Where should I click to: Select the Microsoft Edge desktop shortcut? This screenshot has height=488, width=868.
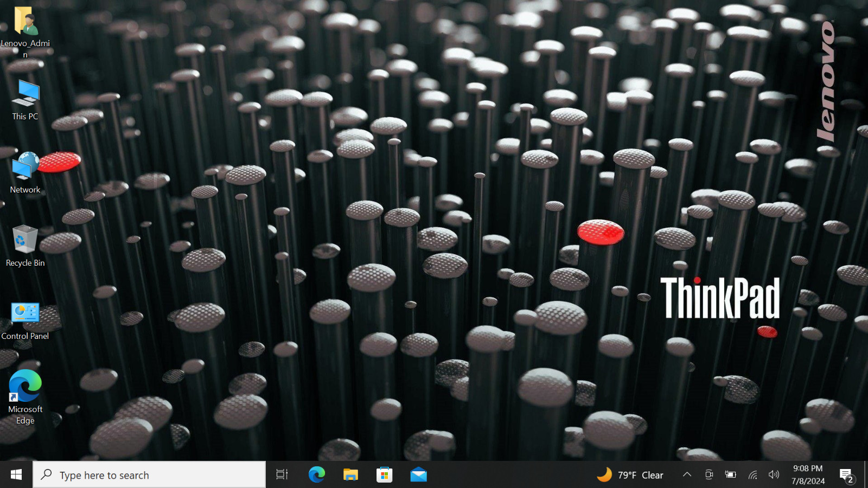click(25, 397)
